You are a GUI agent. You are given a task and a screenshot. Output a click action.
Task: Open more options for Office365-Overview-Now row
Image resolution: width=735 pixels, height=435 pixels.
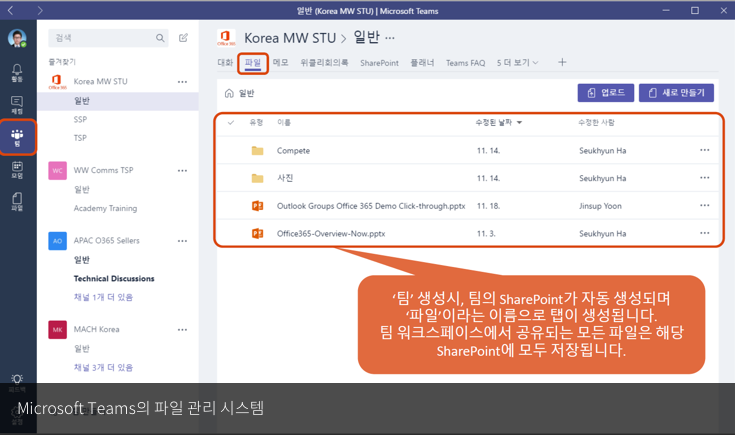pos(705,233)
